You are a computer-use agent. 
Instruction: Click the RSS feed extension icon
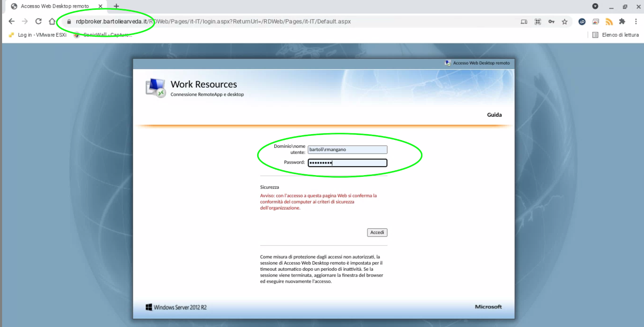pos(609,22)
